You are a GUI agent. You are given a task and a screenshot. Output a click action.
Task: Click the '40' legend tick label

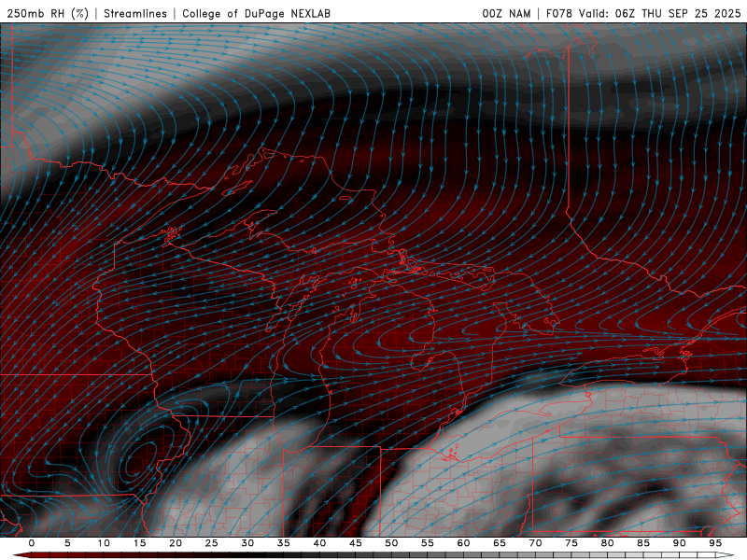pos(319,543)
